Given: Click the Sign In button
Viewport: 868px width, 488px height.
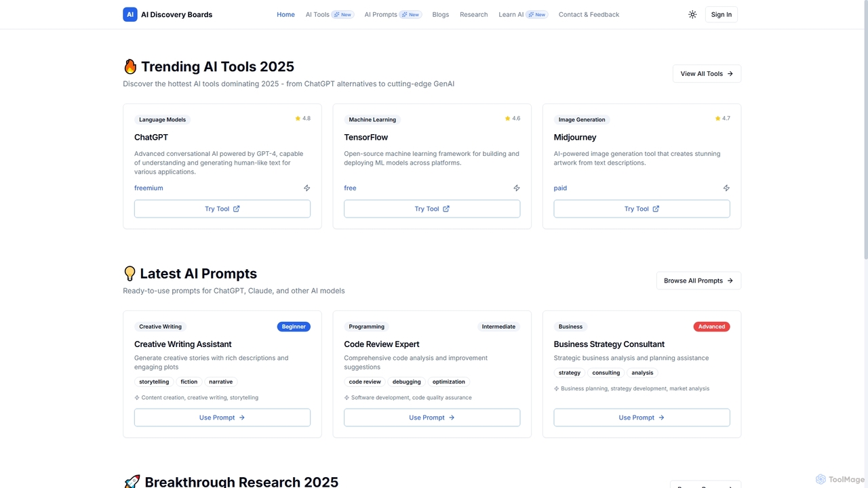Looking at the screenshot, I should [722, 14].
